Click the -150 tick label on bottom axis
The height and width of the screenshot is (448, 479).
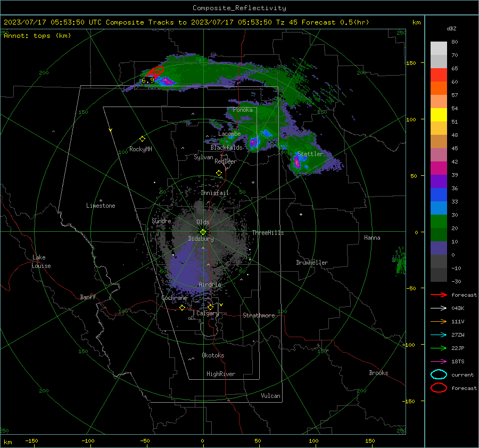coord(31,441)
